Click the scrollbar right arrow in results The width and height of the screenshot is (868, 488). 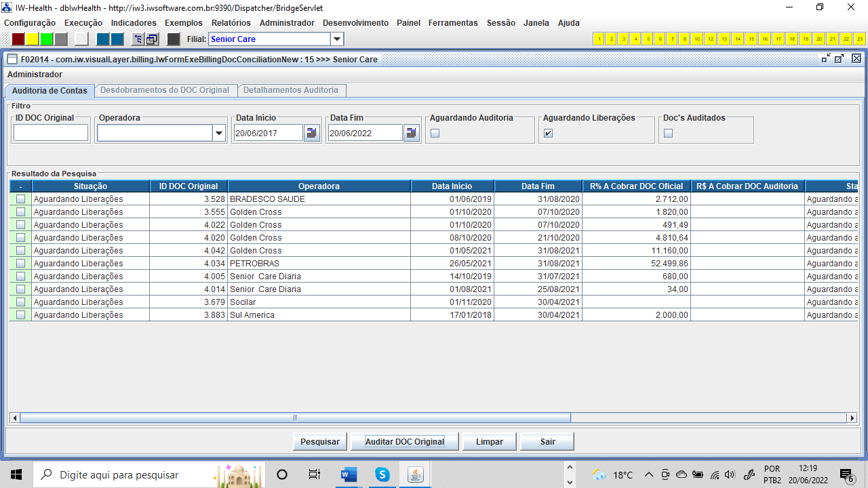click(x=852, y=418)
